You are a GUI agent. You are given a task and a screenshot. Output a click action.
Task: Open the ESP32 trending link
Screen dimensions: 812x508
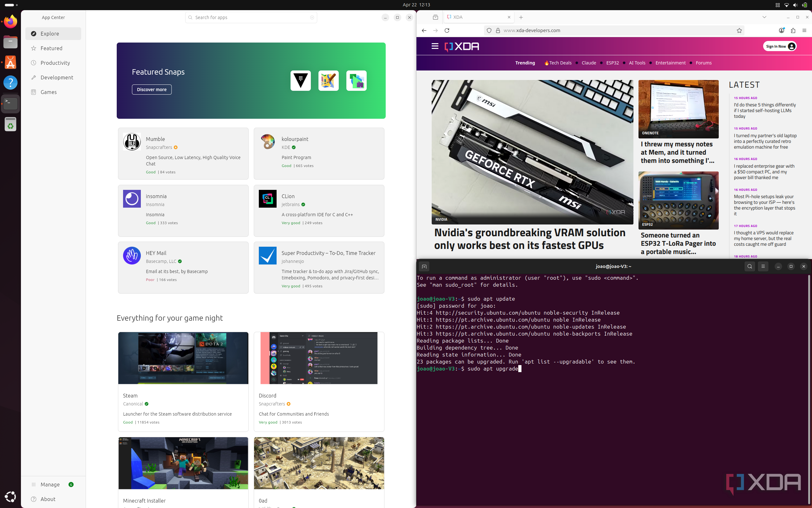pos(612,63)
